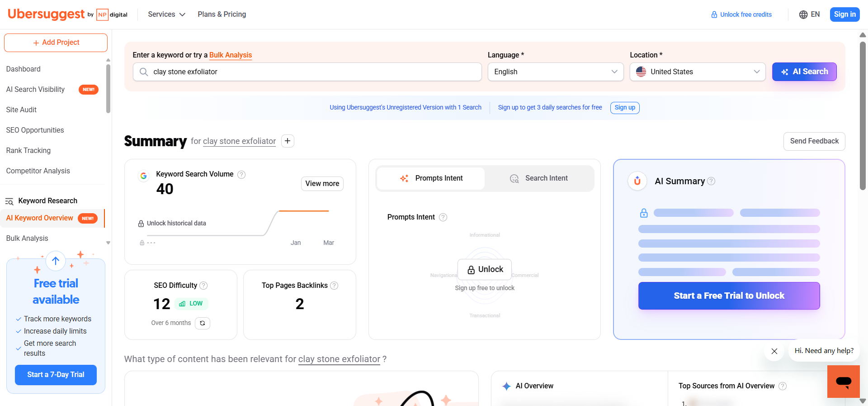Click the main page vertical scrollbar
Viewport: 868px width, 406px height.
863,116
